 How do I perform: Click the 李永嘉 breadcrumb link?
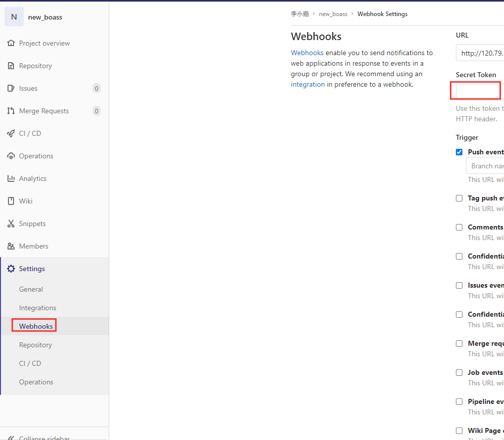(300, 14)
